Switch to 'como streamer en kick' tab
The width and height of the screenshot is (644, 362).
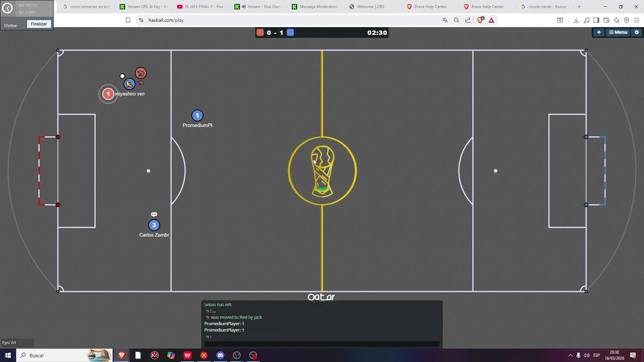click(86, 7)
